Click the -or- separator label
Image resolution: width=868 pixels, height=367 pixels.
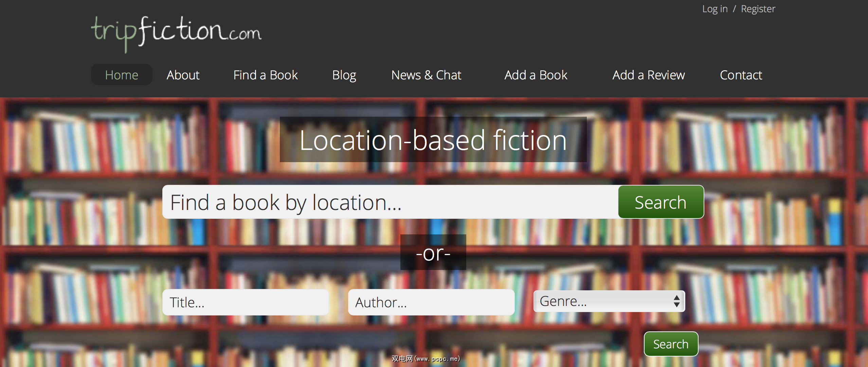[433, 253]
